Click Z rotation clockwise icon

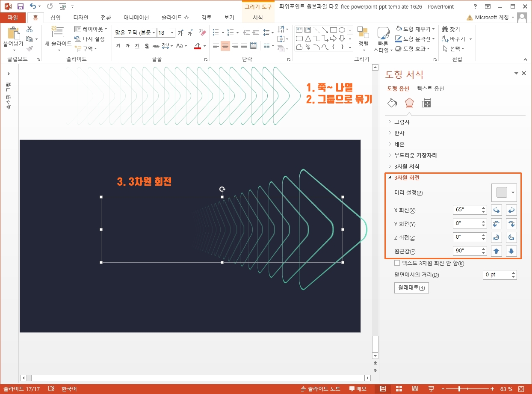click(x=497, y=237)
